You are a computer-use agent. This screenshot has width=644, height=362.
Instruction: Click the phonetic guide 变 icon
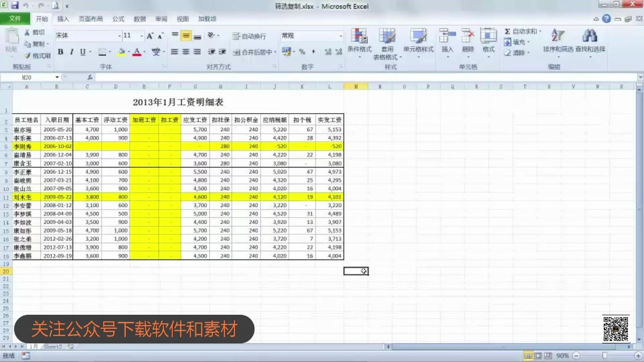pos(156,52)
